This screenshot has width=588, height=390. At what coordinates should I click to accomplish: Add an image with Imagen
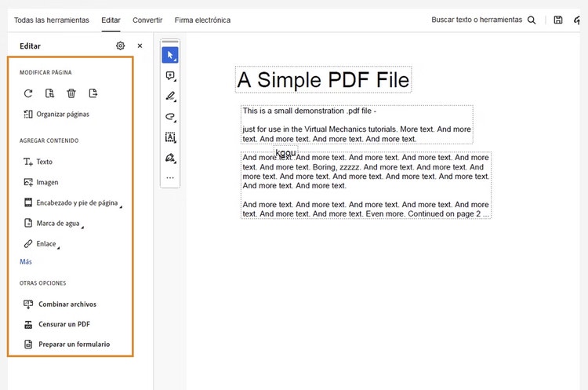tap(41, 182)
